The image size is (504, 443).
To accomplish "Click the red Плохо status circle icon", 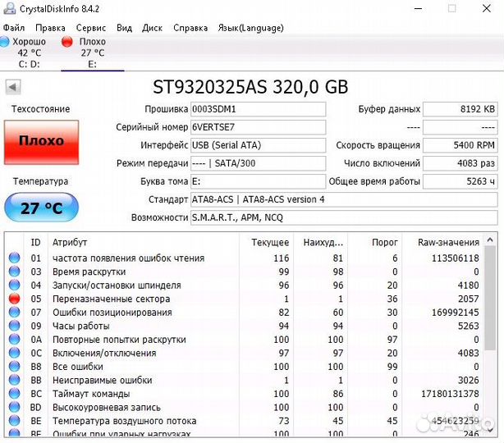I will [67, 42].
